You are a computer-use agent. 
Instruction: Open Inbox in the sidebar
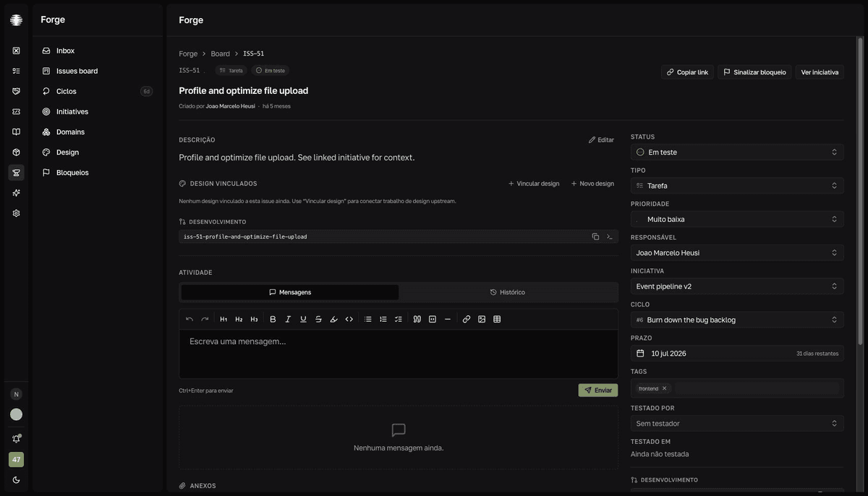(98, 51)
